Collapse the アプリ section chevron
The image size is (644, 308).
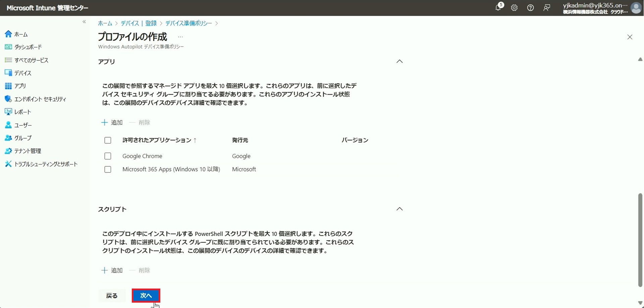[x=399, y=61]
